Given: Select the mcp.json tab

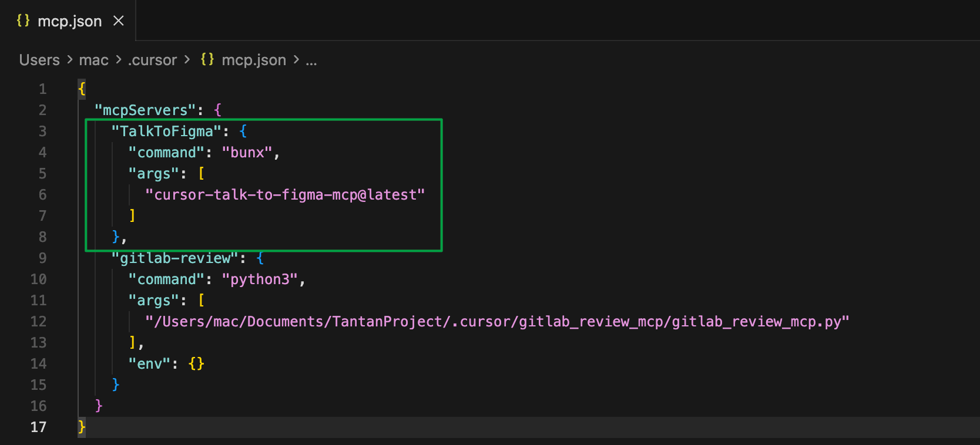Looking at the screenshot, I should (69, 21).
